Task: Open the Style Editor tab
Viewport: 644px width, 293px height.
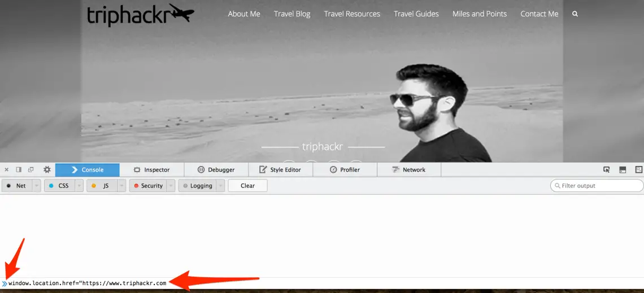Action: pos(281,170)
